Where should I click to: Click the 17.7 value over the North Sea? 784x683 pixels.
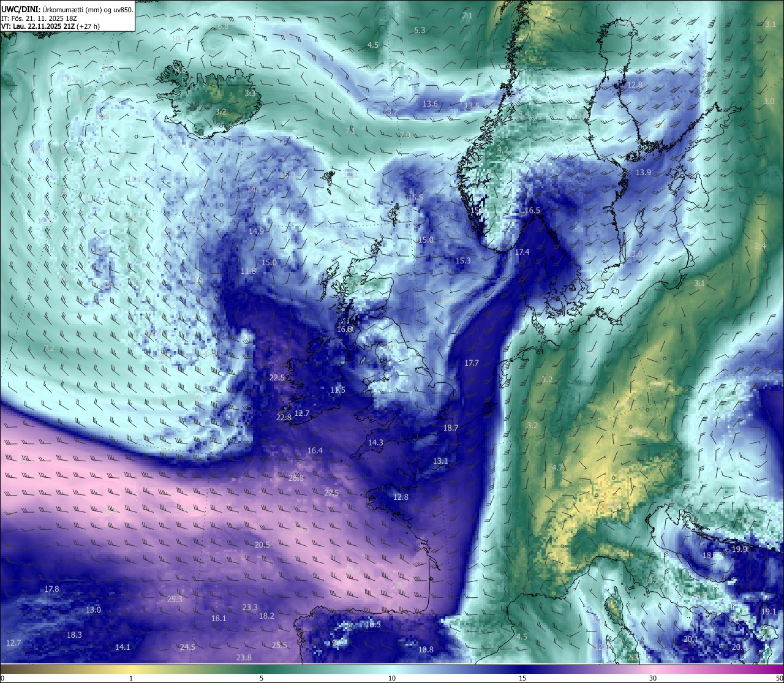coord(471,363)
